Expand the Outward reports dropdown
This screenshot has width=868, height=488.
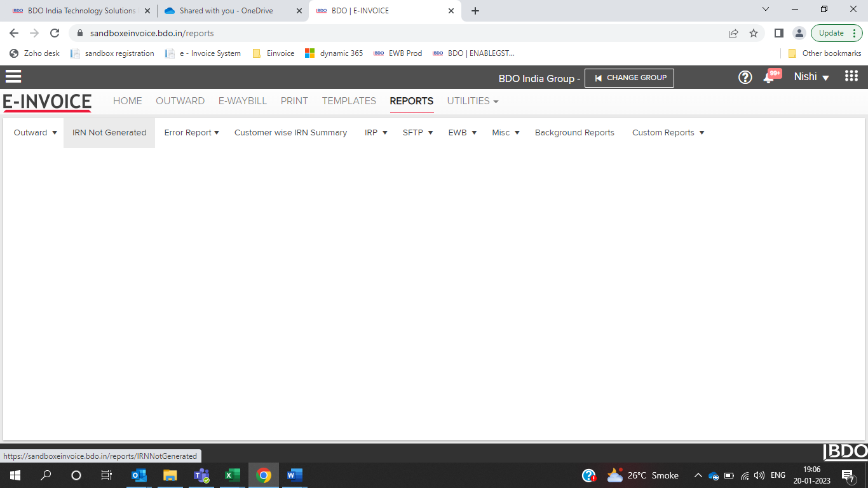click(36, 133)
